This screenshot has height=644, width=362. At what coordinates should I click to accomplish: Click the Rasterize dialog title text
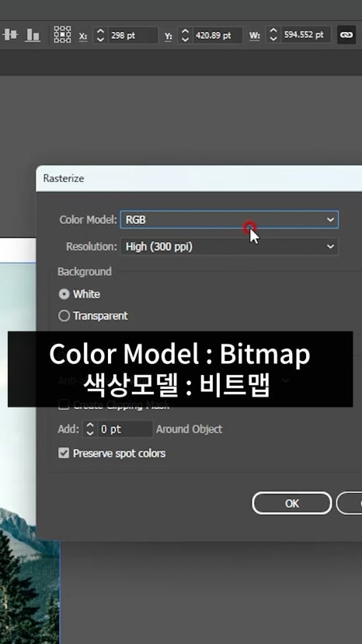point(64,178)
